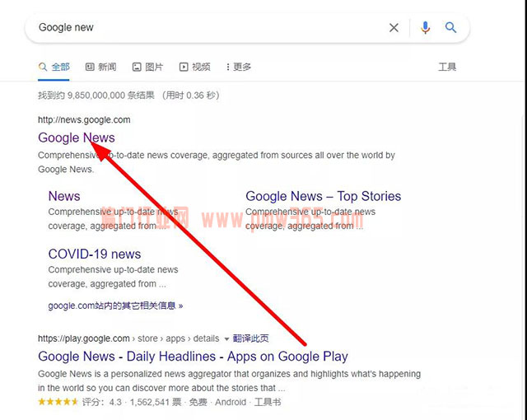Switch to the 视频 (Videos) tab
The image size is (527, 420).
[x=194, y=67]
